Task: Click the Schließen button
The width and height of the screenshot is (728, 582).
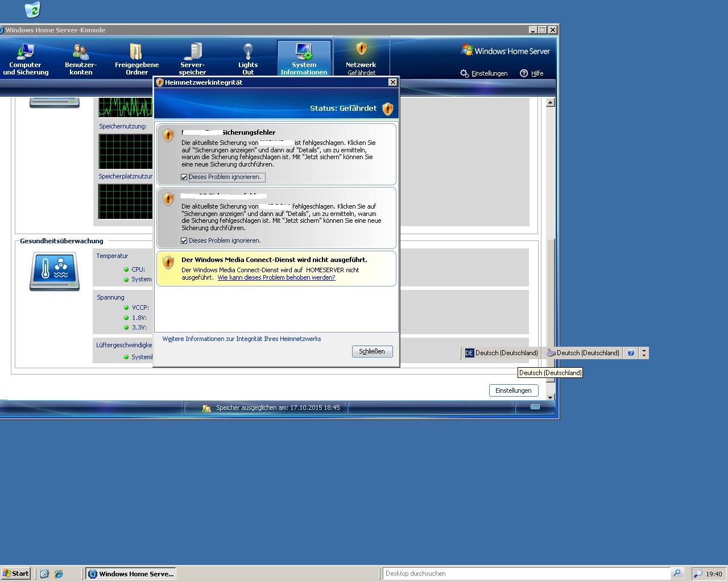Action: coord(372,352)
